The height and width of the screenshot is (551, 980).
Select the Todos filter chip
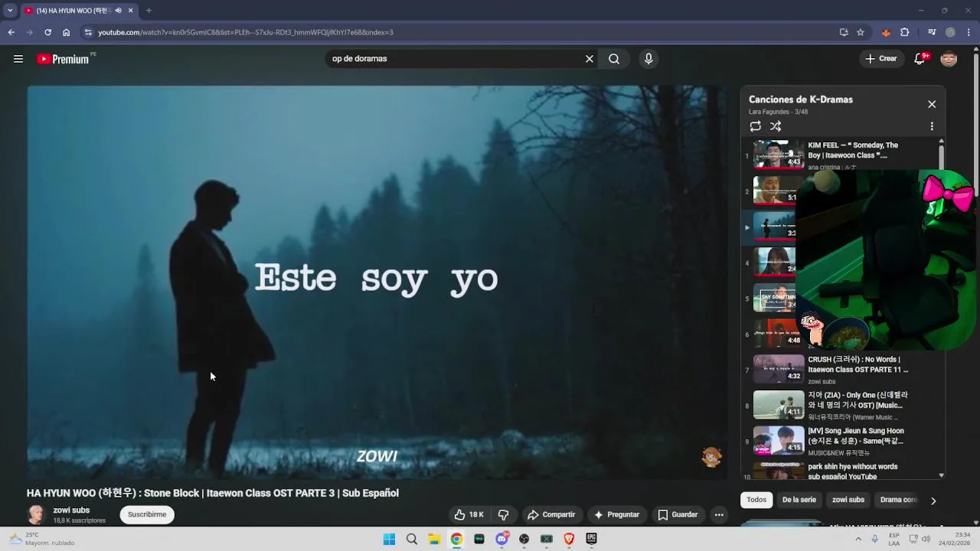[756, 500]
